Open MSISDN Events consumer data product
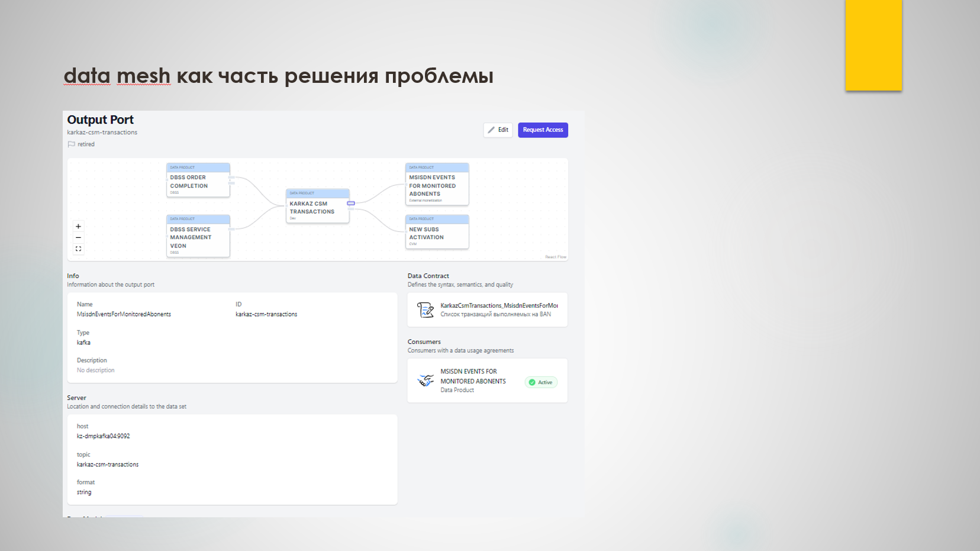980x551 pixels. (x=472, y=376)
